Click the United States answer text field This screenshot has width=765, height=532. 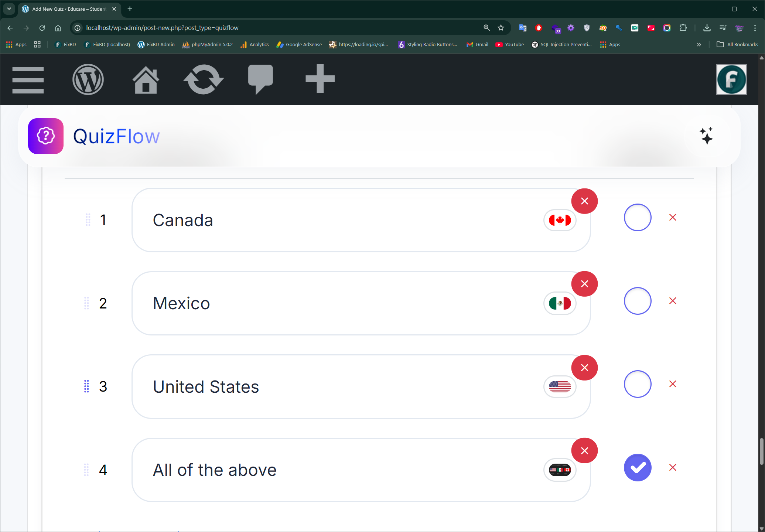click(332, 386)
